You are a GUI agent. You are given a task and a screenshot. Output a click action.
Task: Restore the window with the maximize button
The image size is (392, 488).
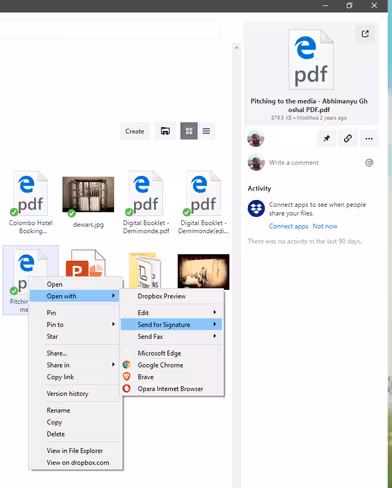[x=349, y=5]
